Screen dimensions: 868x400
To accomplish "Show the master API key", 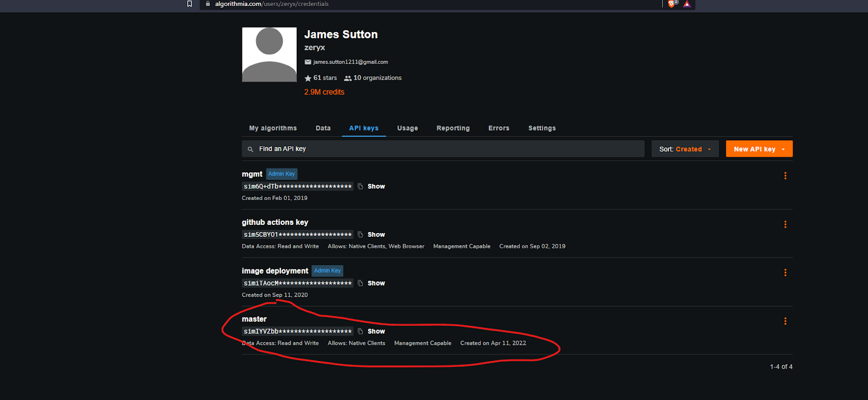I will click(376, 331).
